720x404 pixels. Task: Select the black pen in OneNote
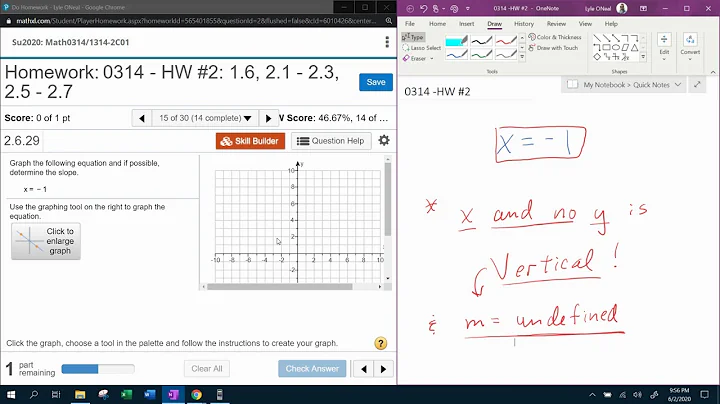click(481, 41)
